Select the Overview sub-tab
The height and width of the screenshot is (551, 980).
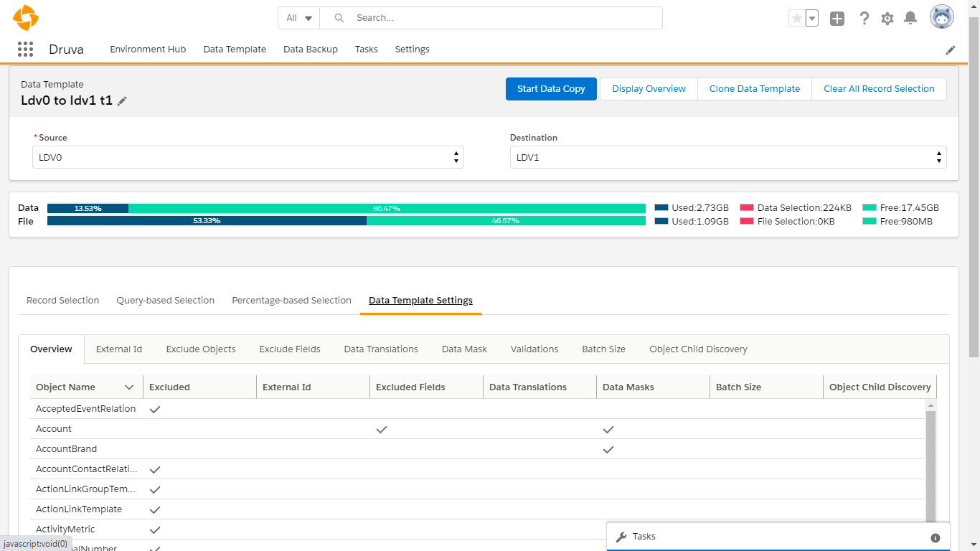[51, 349]
